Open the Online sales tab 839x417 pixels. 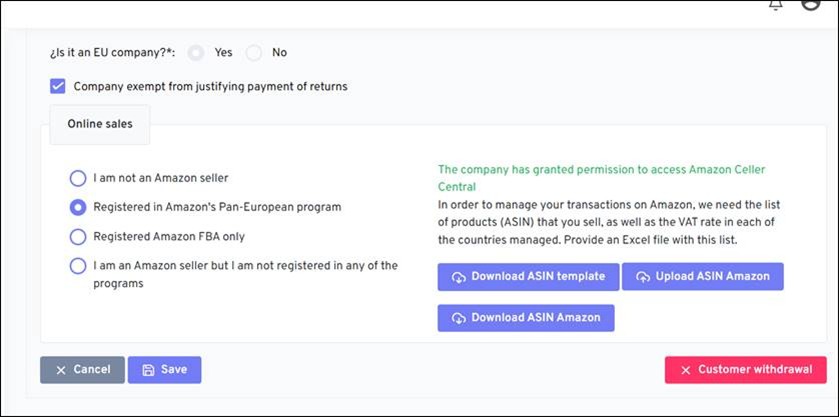pos(100,125)
